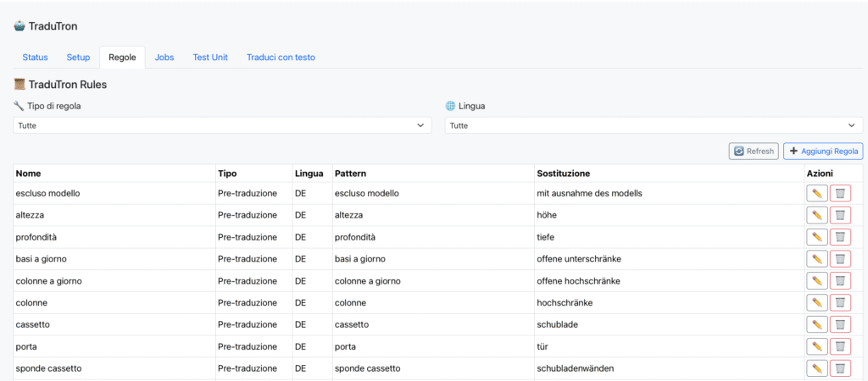Edit the 'sponde cassetto' rule
This screenshot has height=381, width=868.
coord(816,368)
